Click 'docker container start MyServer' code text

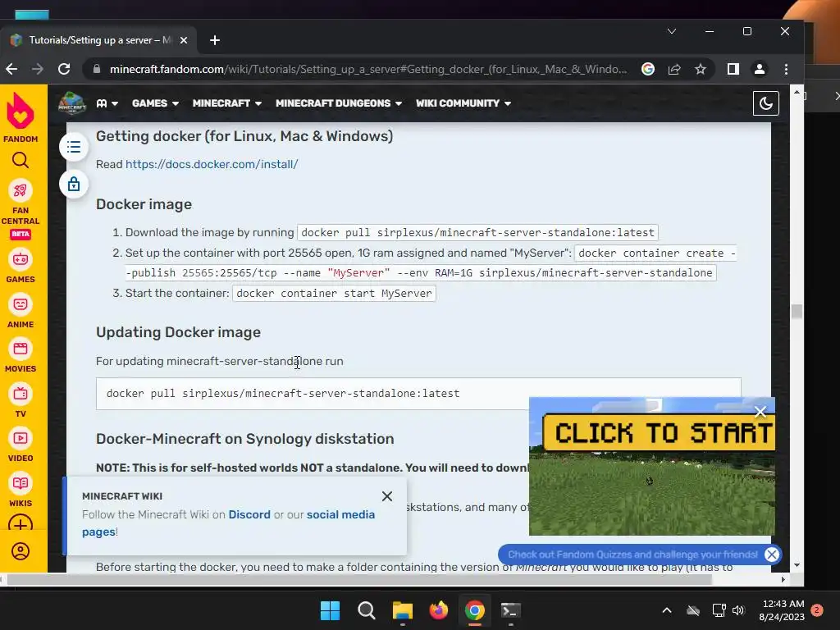(334, 294)
